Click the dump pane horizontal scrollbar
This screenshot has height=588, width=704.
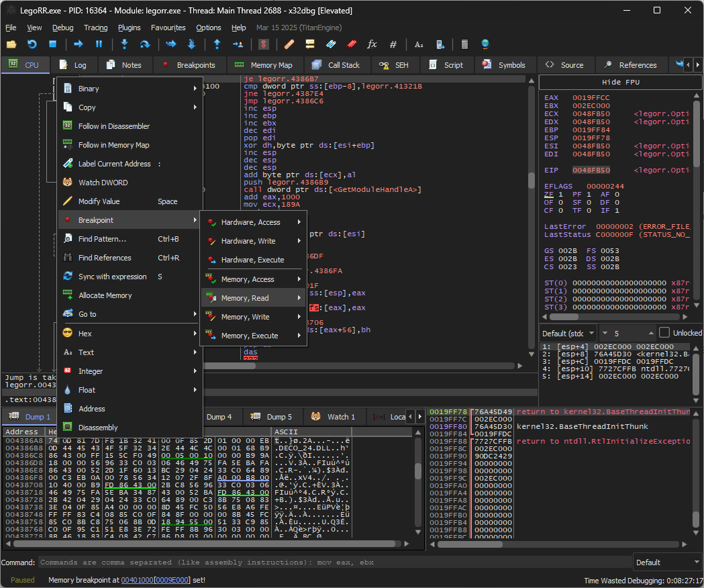pos(205,544)
